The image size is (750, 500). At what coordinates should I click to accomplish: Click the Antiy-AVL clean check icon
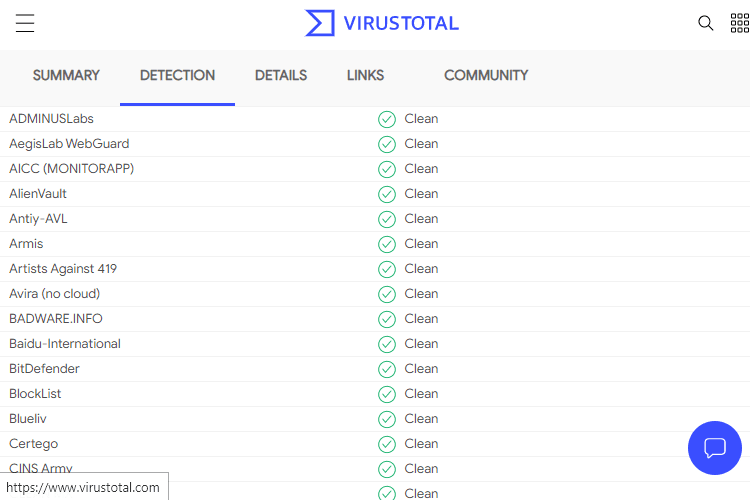387,219
